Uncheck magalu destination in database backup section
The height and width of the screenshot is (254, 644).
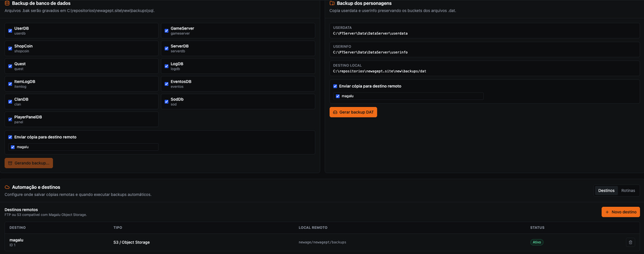pos(13,147)
